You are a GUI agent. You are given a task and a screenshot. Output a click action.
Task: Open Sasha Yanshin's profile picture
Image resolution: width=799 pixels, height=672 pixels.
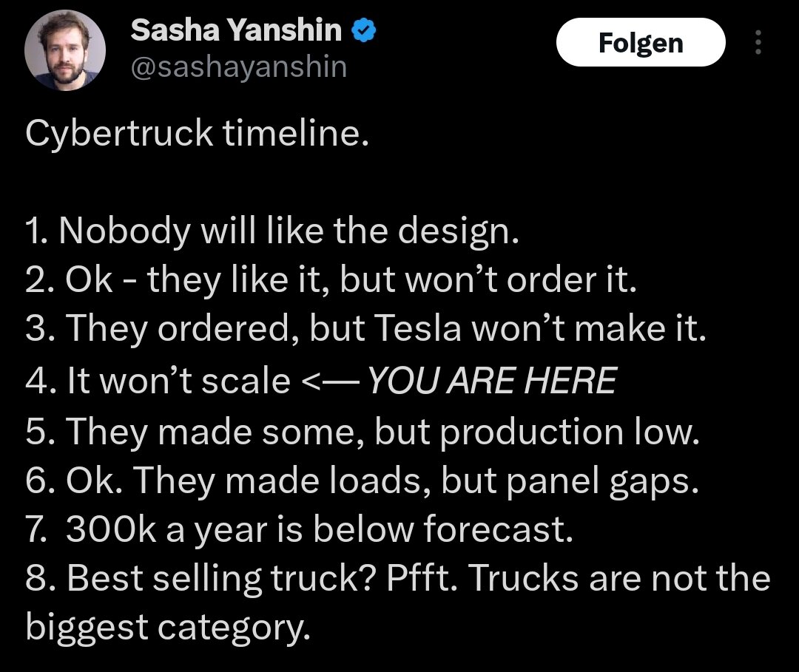click(65, 51)
